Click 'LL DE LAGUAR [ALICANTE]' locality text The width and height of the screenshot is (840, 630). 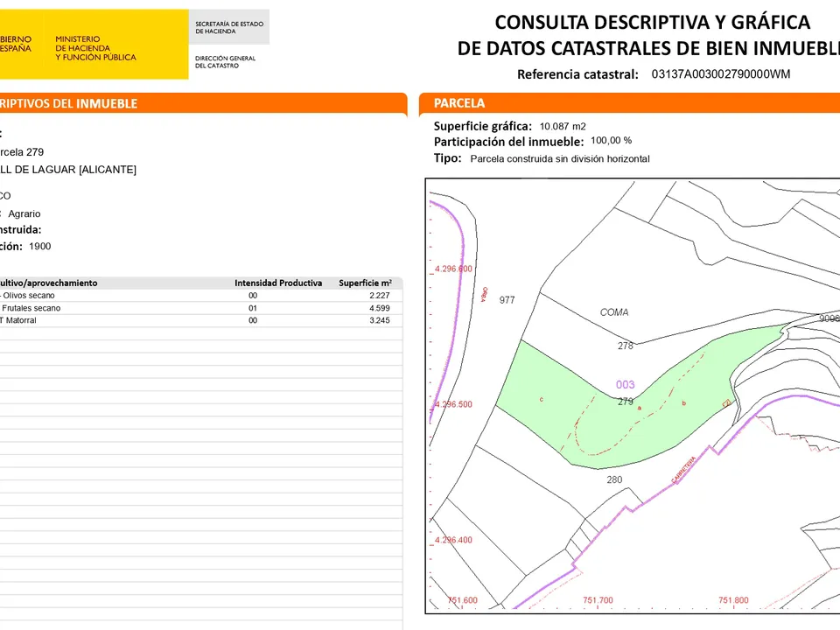pyautogui.click(x=68, y=170)
